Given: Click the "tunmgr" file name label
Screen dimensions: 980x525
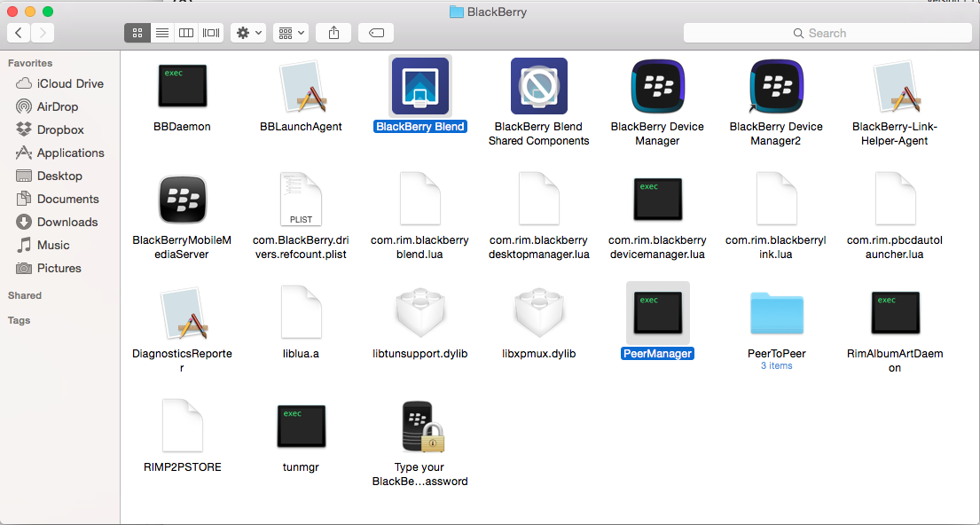Looking at the screenshot, I should pyautogui.click(x=302, y=466).
